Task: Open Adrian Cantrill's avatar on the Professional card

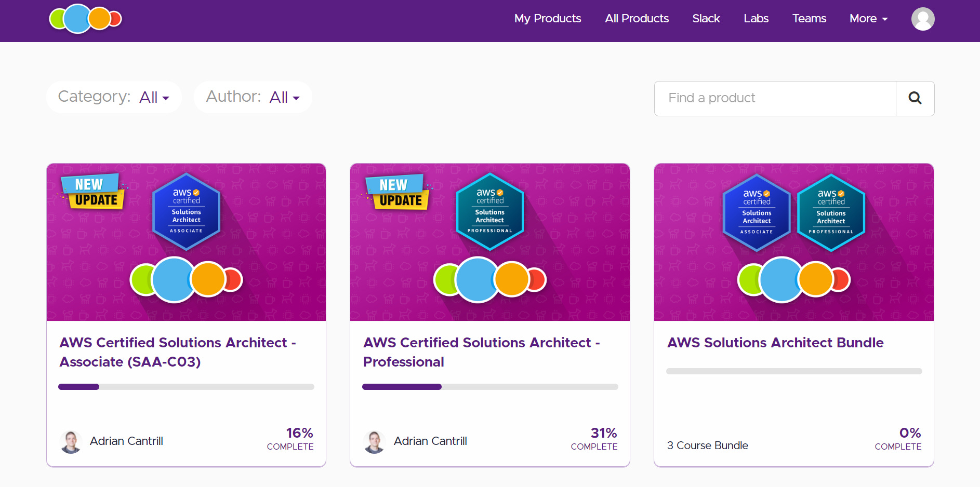Action: tap(374, 441)
